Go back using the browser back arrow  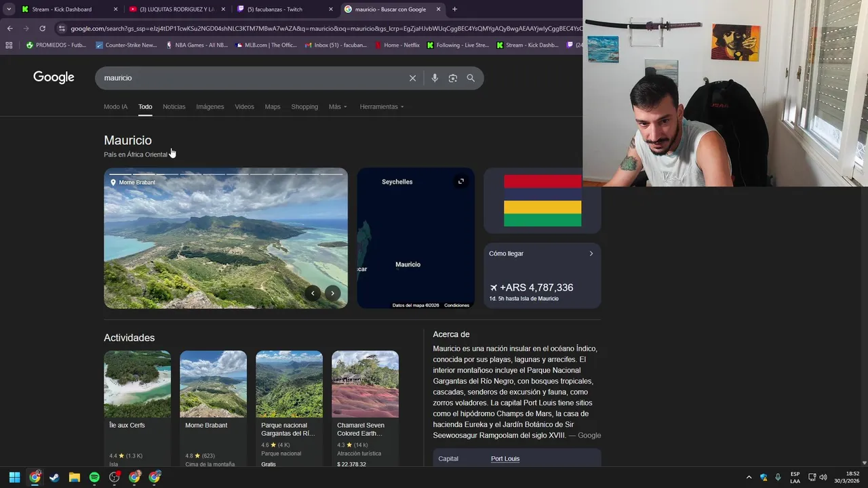pyautogui.click(x=9, y=28)
